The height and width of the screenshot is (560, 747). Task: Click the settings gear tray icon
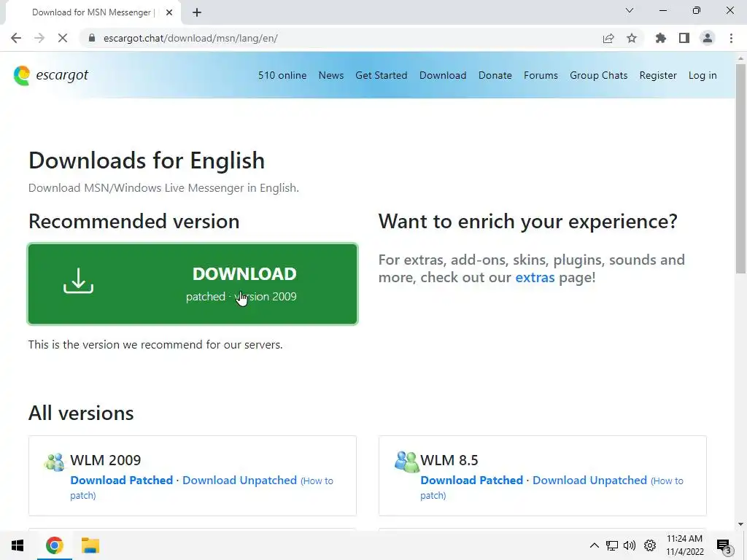650,545
